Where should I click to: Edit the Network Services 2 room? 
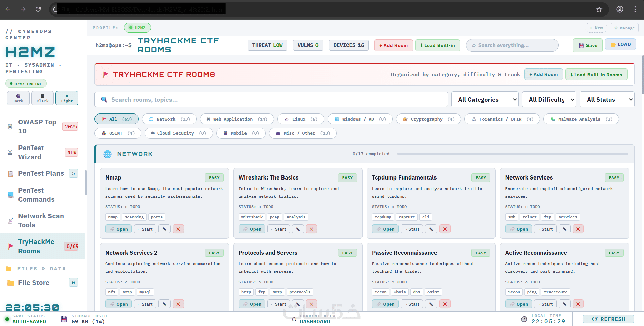[164, 304]
